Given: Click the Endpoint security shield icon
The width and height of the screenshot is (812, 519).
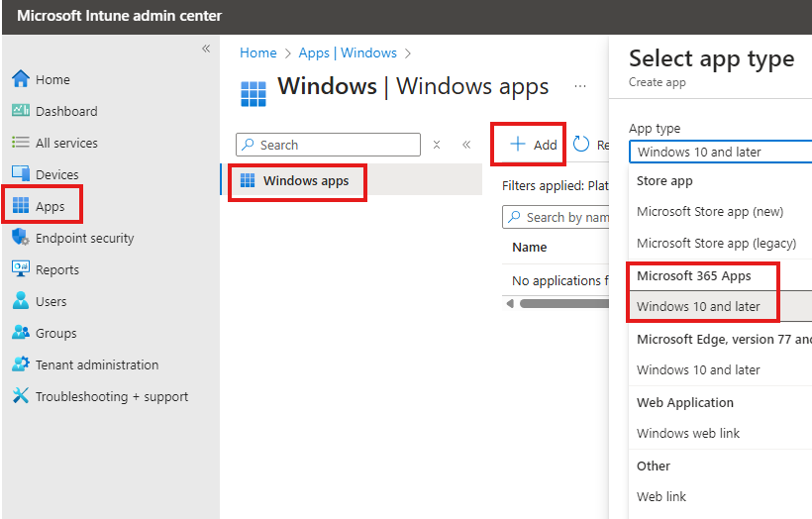Looking at the screenshot, I should (21, 238).
